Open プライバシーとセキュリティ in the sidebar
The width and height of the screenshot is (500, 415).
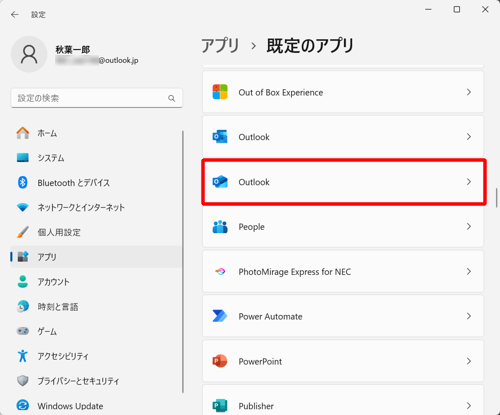(96, 381)
